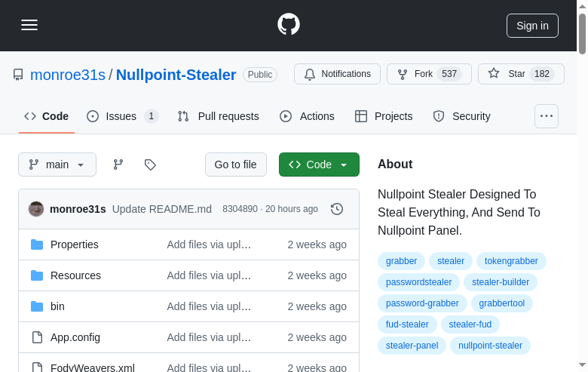588x372 pixels.
Task: Click the 182 stars count
Action: [541, 74]
